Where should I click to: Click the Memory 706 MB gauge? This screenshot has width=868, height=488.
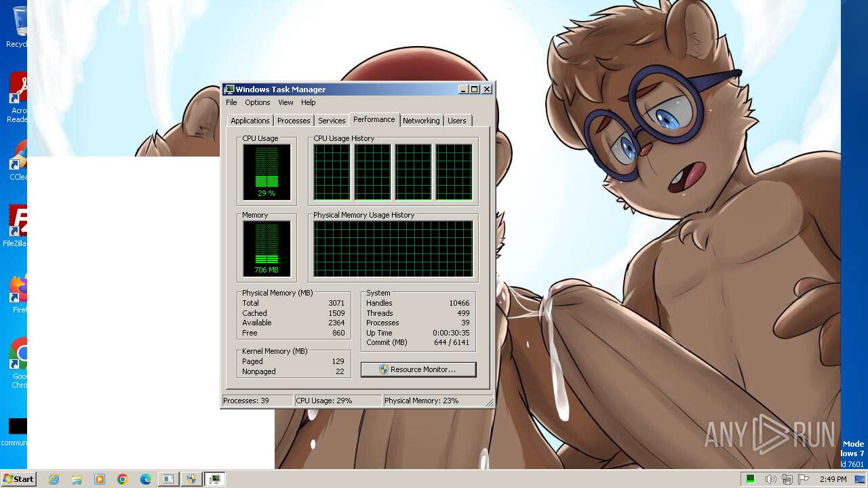(x=267, y=249)
